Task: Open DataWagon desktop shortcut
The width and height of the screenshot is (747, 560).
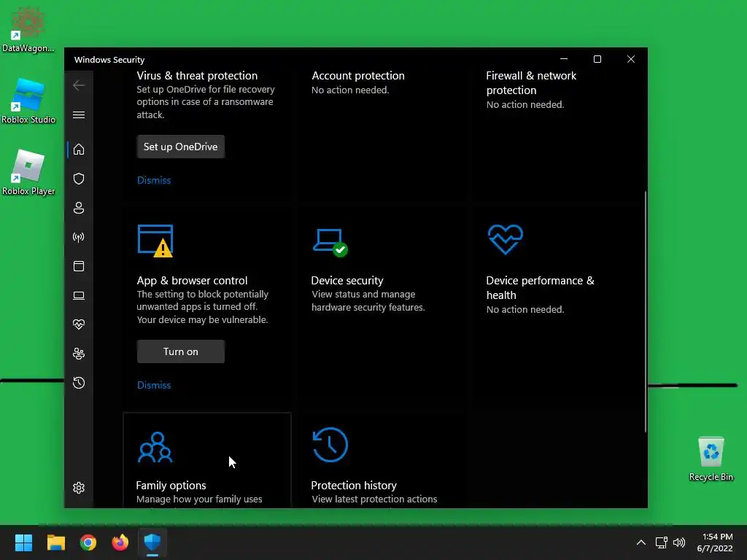Action: pyautogui.click(x=28, y=29)
